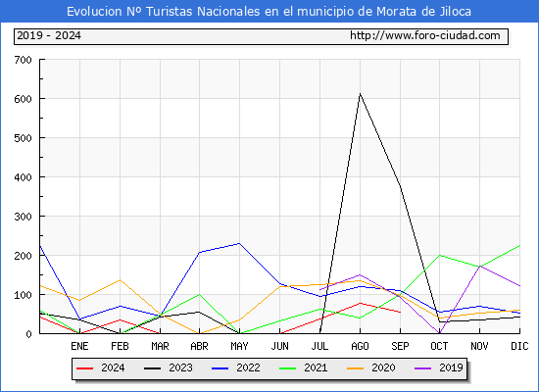The width and height of the screenshot is (539, 392).
Task: Click the green 2021 legend swatch
Action: 288,368
